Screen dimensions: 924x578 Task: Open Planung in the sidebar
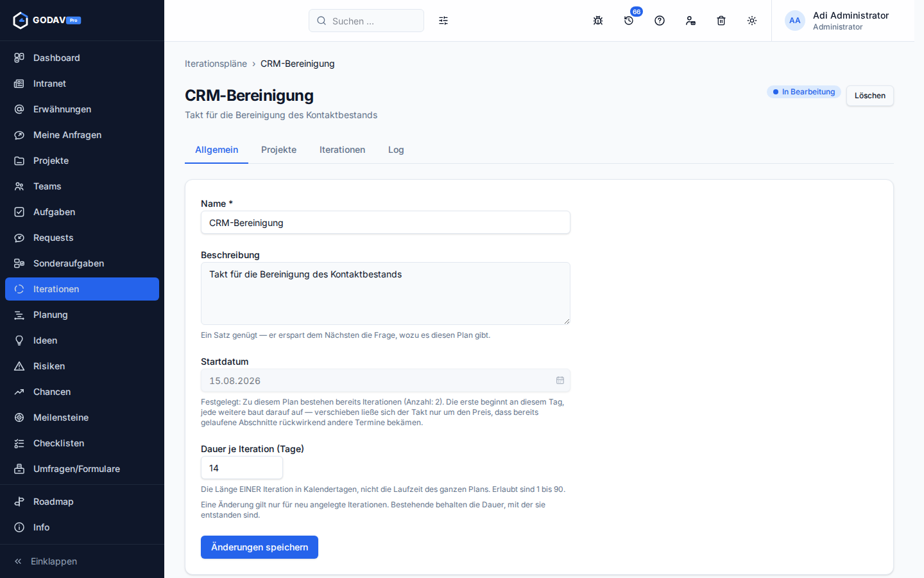pos(82,315)
